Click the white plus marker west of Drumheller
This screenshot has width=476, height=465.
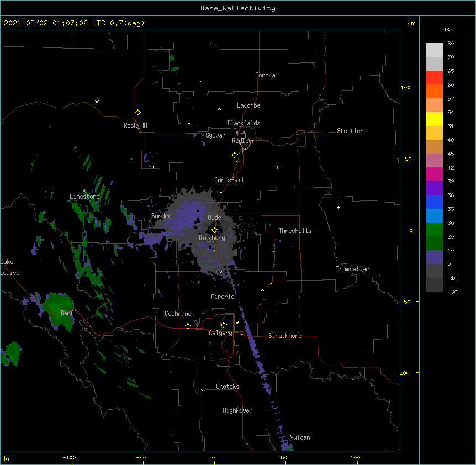(338, 207)
